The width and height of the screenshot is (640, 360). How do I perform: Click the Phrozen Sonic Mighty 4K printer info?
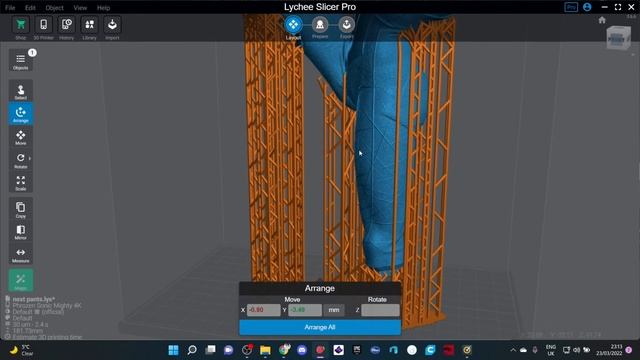[47, 306]
